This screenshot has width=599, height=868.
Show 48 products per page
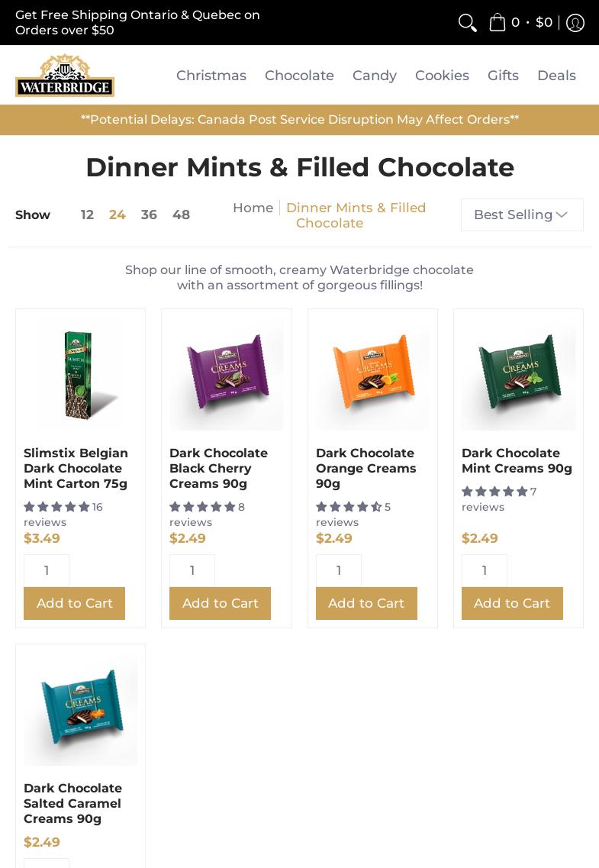coord(181,215)
